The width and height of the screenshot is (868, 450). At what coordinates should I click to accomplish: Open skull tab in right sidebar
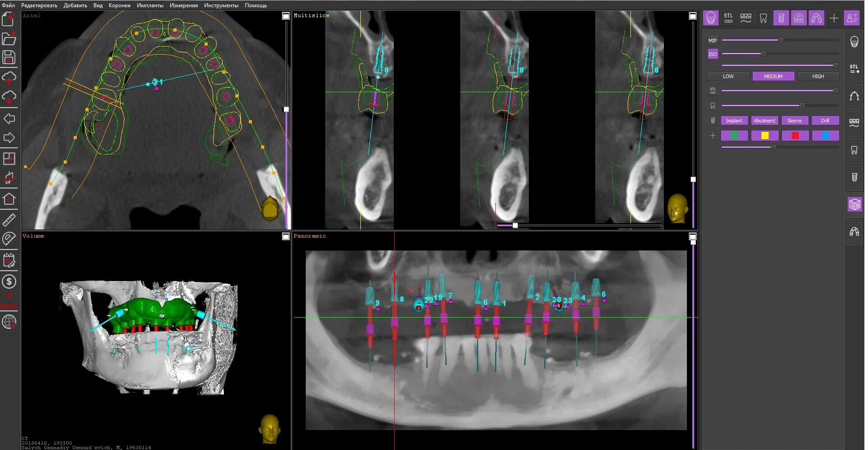(x=854, y=42)
